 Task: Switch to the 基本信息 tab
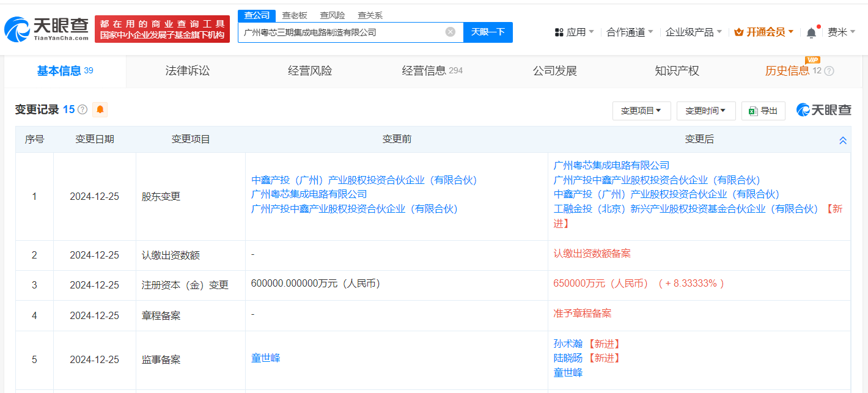(x=65, y=71)
